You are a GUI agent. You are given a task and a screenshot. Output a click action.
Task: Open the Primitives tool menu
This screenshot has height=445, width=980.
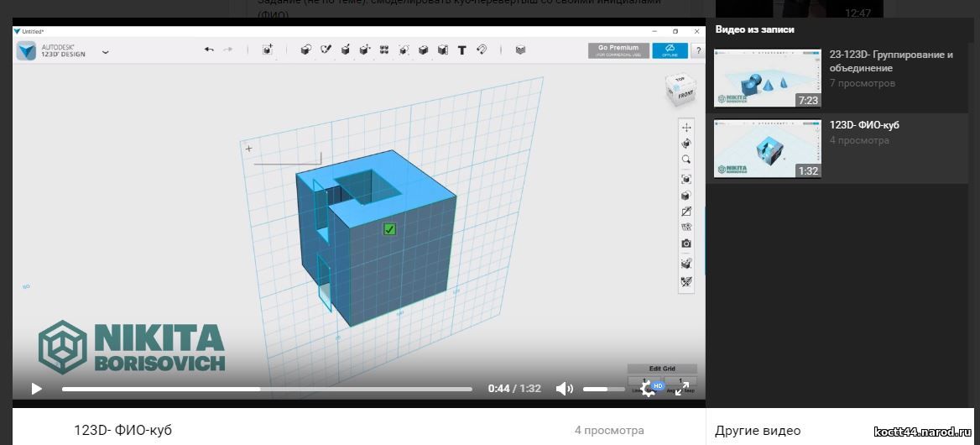[305, 50]
